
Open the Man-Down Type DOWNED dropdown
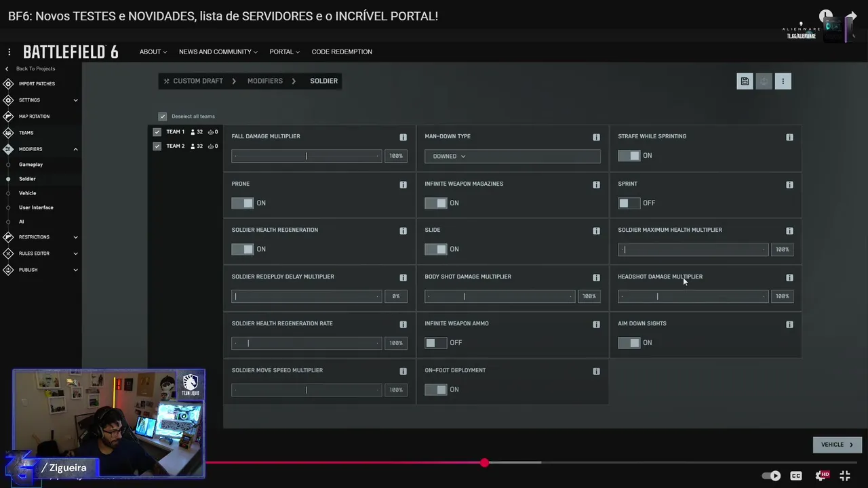(512, 156)
